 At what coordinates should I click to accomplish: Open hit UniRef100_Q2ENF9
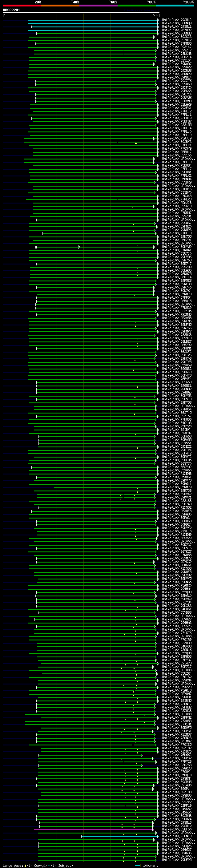tap(176, 836)
